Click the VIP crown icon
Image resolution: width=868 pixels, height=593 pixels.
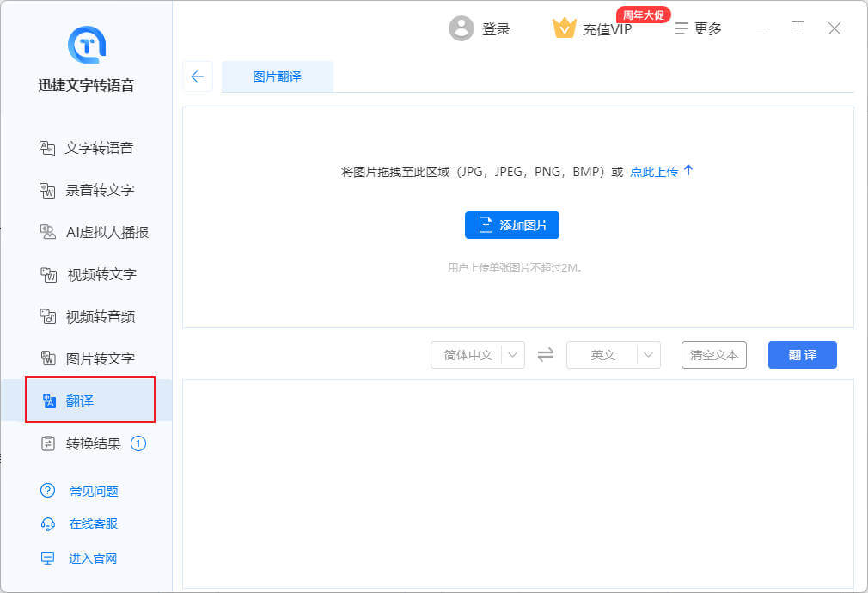[564, 28]
